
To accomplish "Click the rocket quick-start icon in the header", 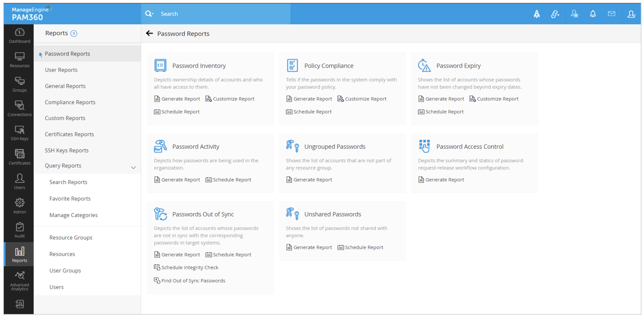I will [537, 14].
